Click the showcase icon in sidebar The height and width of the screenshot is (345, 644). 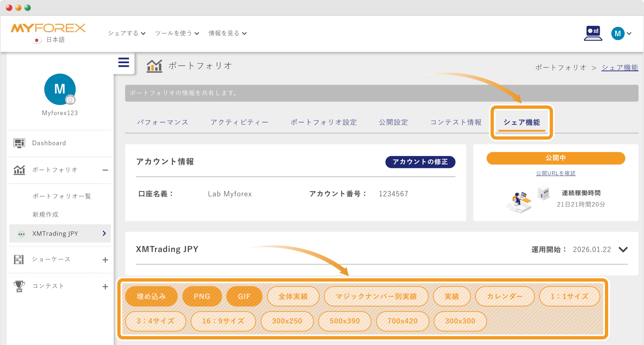[19, 260]
